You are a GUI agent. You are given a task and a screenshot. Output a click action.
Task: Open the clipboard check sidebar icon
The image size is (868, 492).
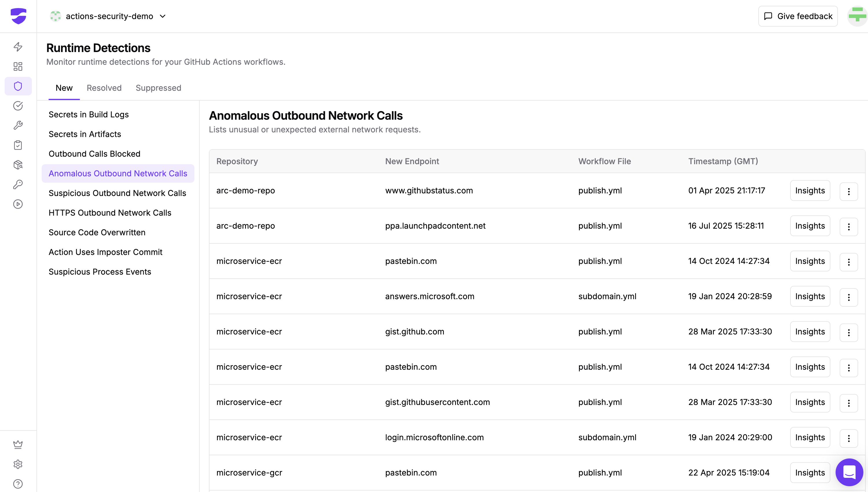pyautogui.click(x=18, y=145)
